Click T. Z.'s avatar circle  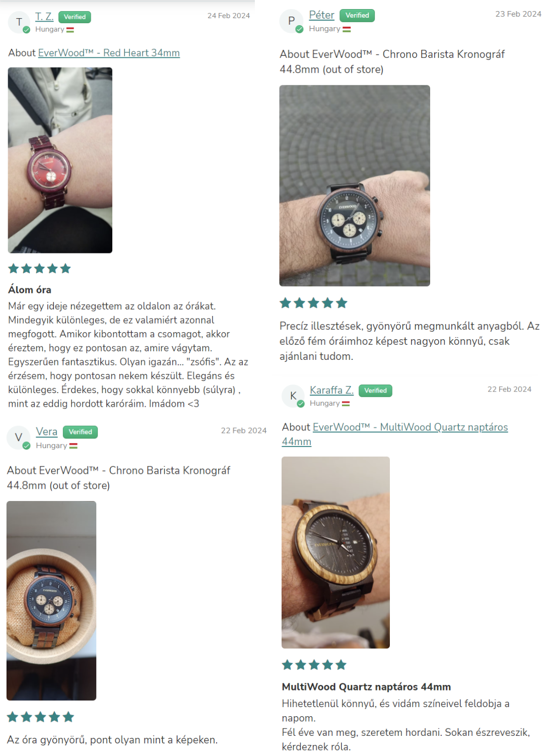(x=19, y=22)
